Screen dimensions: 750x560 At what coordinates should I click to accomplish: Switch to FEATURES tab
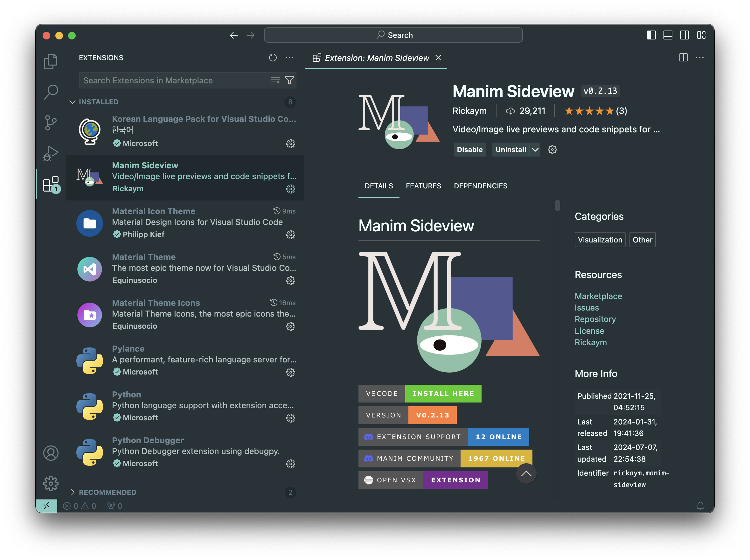pyautogui.click(x=423, y=186)
